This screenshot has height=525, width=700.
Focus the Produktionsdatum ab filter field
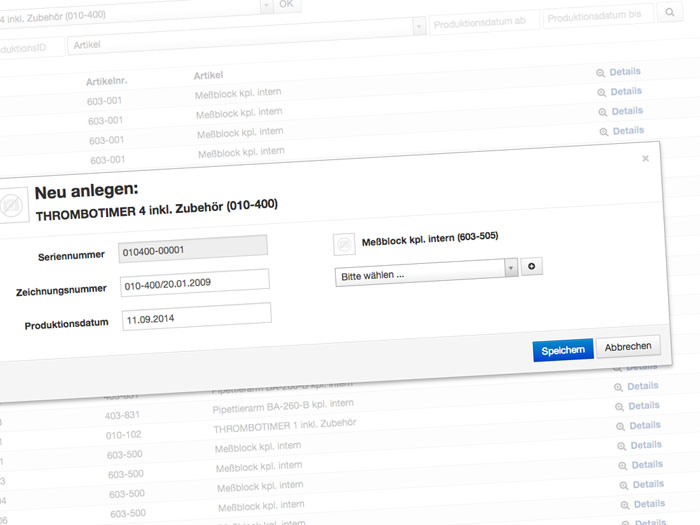pyautogui.click(x=484, y=22)
